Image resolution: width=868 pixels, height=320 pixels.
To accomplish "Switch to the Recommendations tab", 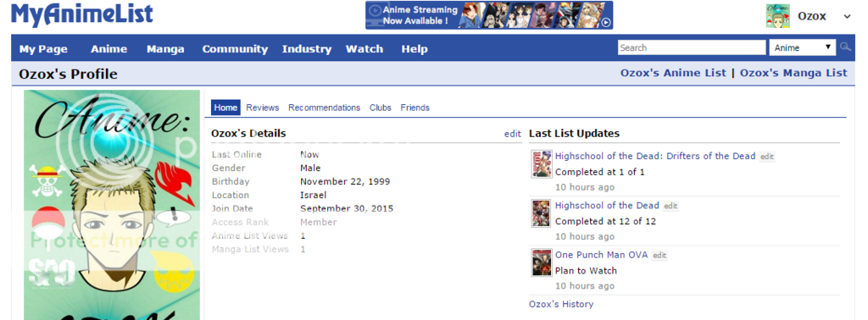I will (324, 108).
